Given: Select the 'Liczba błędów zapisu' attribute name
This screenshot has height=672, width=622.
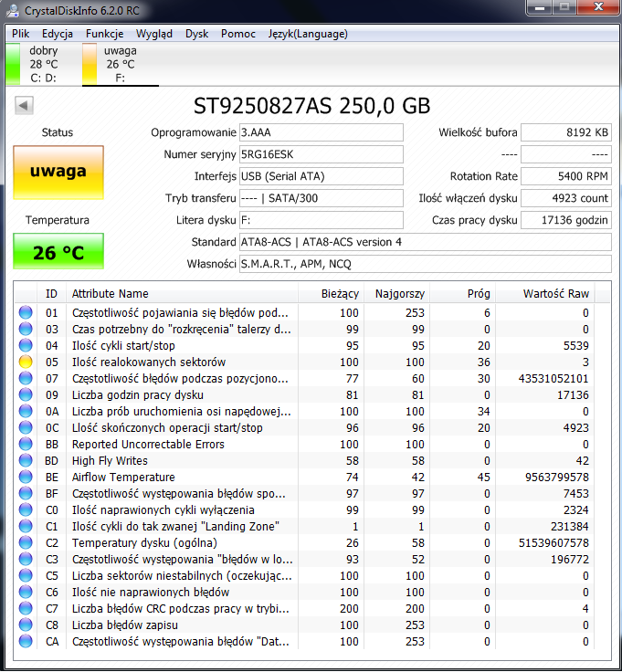Looking at the screenshot, I should tap(125, 625).
